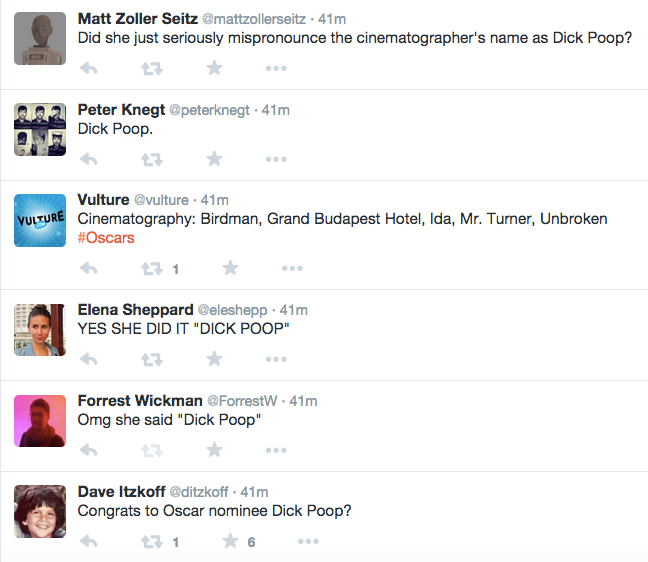Reply to Forrest Wickman's tweet
This screenshot has width=648, height=562.
pos(88,450)
